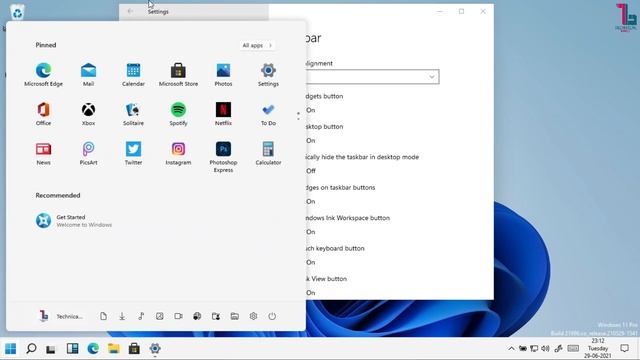
Task: Open File Explorer icon in Start footer
Action: (235, 316)
